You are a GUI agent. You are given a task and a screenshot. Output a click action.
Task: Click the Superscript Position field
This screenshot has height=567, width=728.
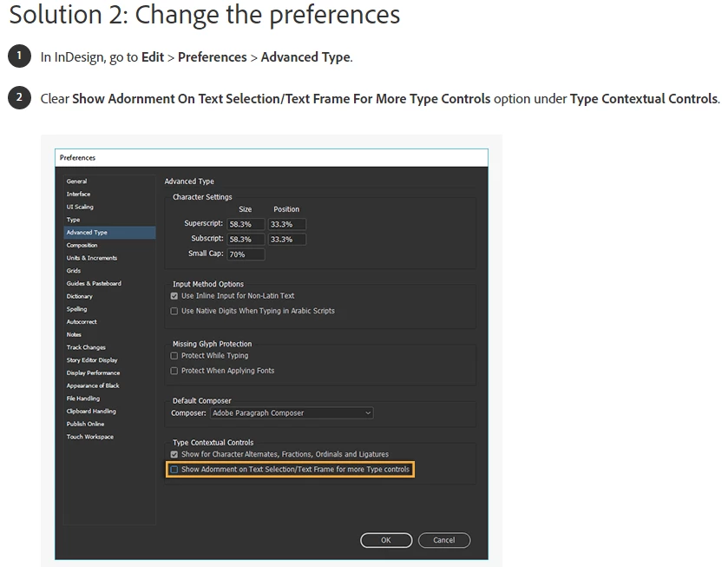click(286, 224)
